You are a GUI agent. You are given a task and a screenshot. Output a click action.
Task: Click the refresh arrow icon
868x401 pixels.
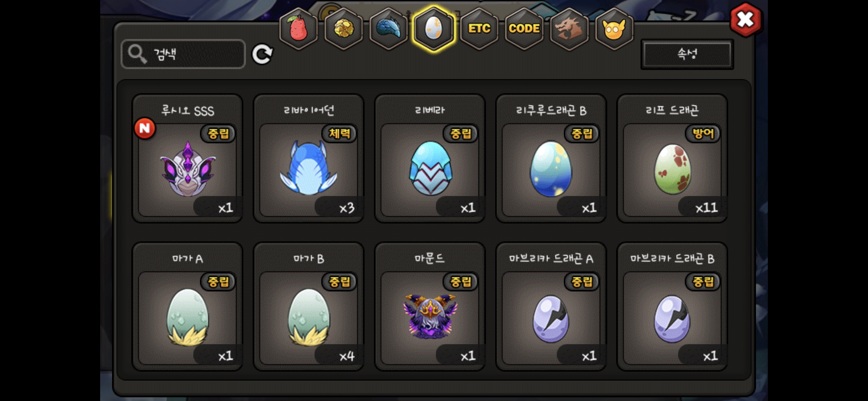tap(262, 55)
